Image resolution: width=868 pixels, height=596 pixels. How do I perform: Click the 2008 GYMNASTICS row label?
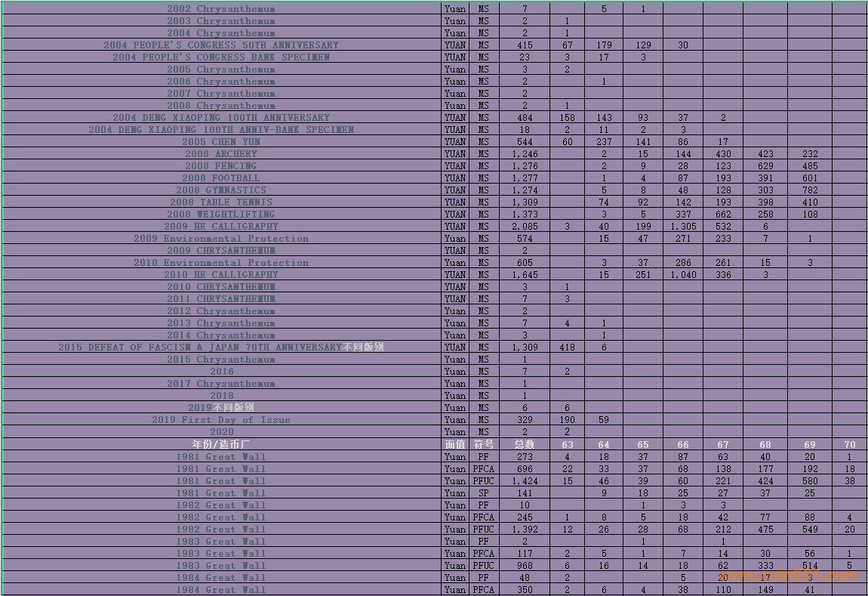[220, 190]
